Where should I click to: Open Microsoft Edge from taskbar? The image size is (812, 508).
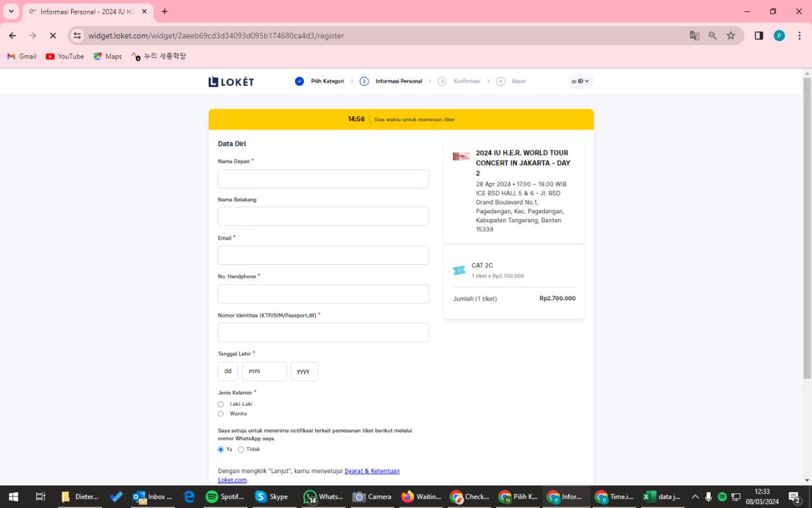tap(189, 496)
